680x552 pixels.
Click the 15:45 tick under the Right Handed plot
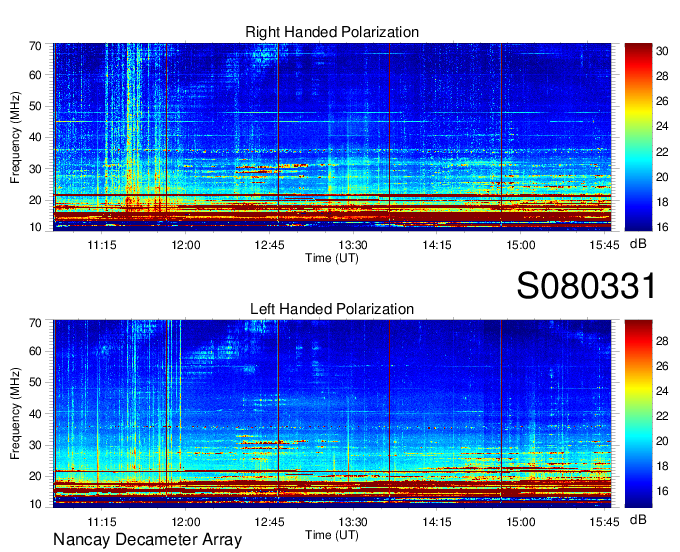pos(605,245)
